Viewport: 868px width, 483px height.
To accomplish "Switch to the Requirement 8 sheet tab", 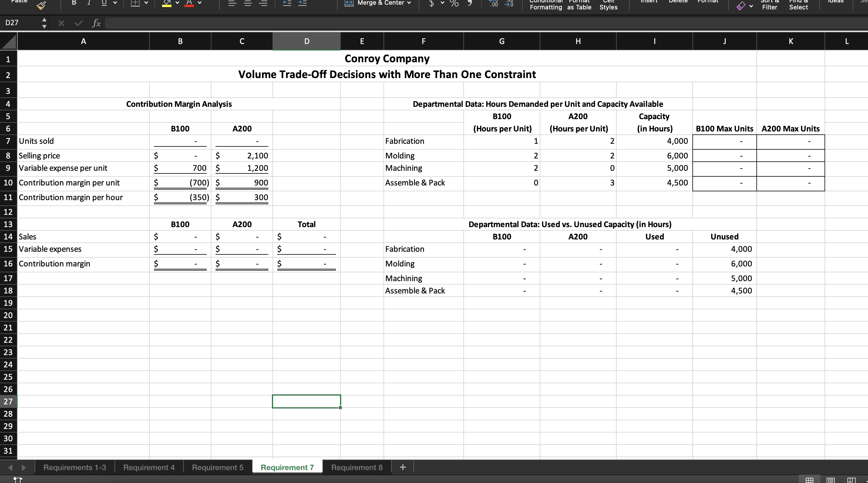I will pyautogui.click(x=356, y=467).
